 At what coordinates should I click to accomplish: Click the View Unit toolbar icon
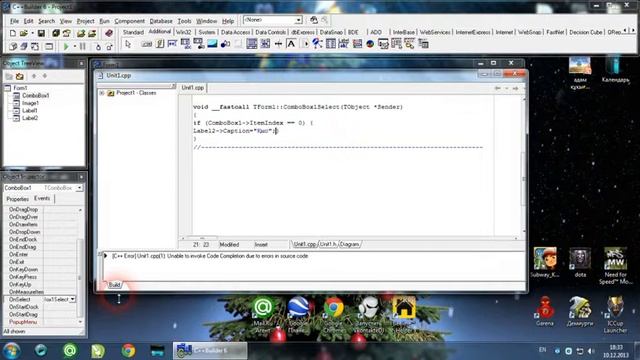[13, 47]
